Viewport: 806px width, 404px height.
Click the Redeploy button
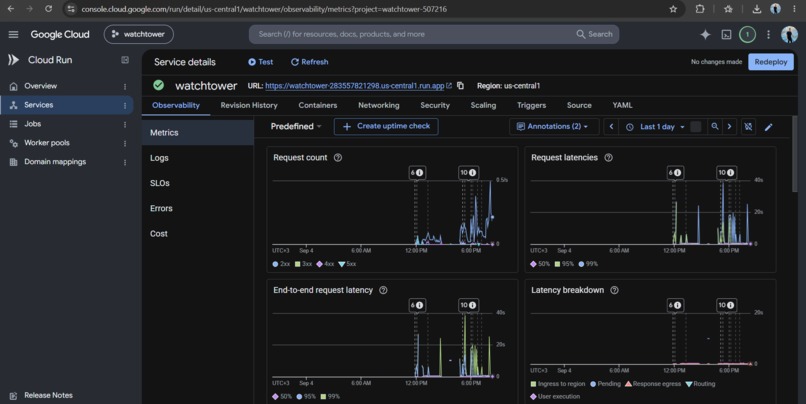point(771,62)
